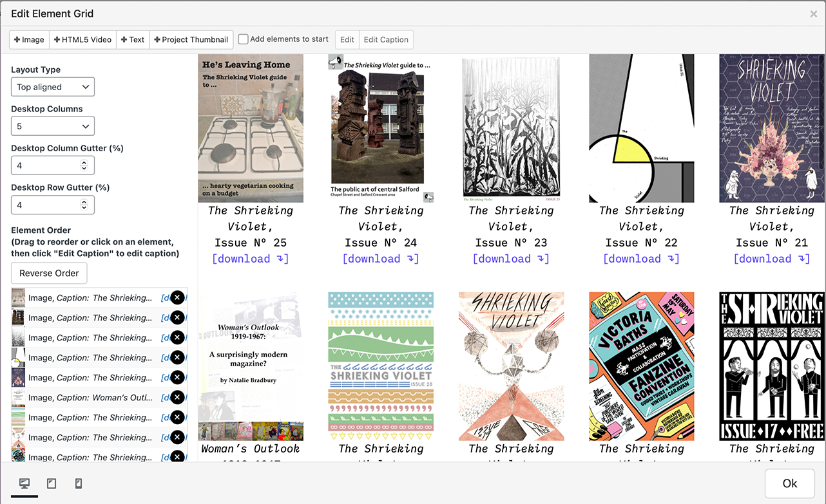Click download link under Issue Nº 25

pos(251,259)
